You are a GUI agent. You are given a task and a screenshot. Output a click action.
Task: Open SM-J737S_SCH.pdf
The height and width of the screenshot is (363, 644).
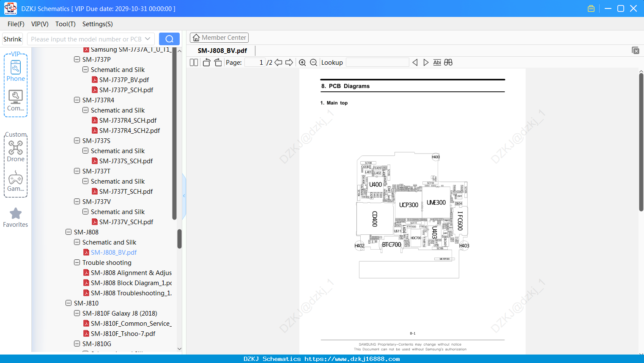pos(126,161)
